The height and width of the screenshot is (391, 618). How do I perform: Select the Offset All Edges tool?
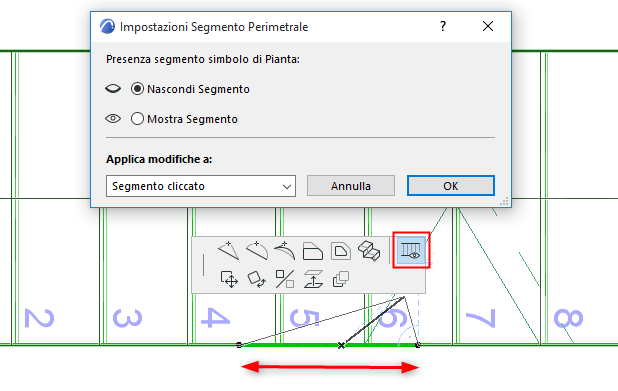click(x=341, y=251)
